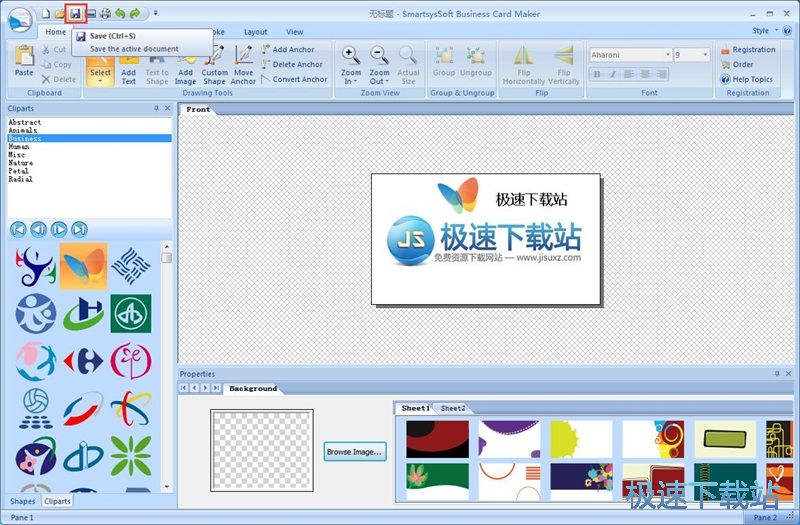Select Petal clipart category
This screenshot has width=800, height=525.
tap(89, 171)
